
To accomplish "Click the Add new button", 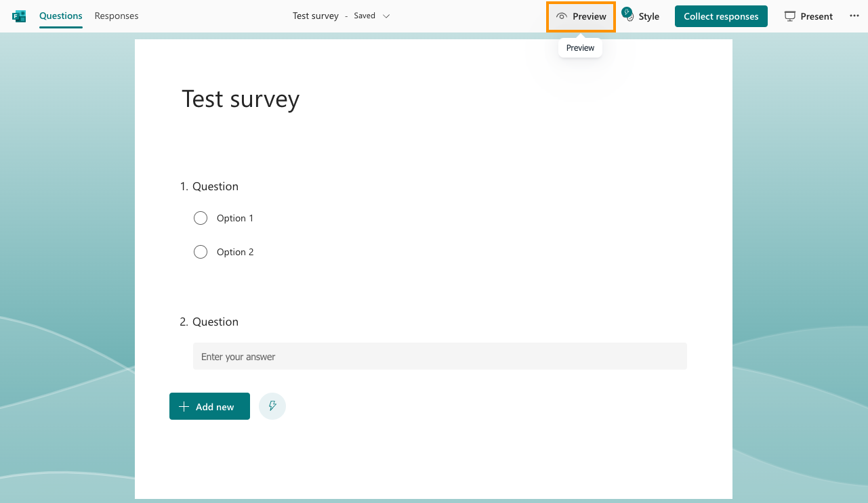I will [x=209, y=406].
